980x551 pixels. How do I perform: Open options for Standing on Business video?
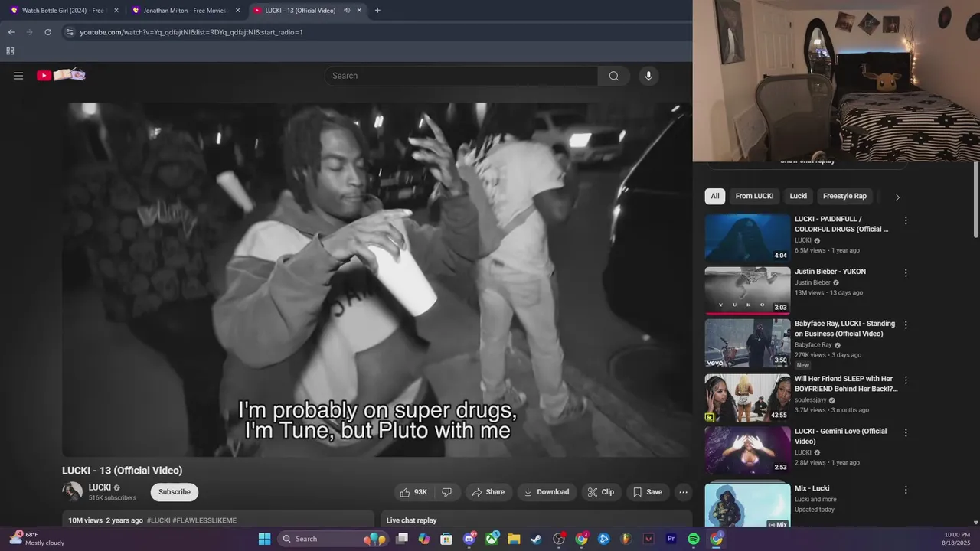906,325
